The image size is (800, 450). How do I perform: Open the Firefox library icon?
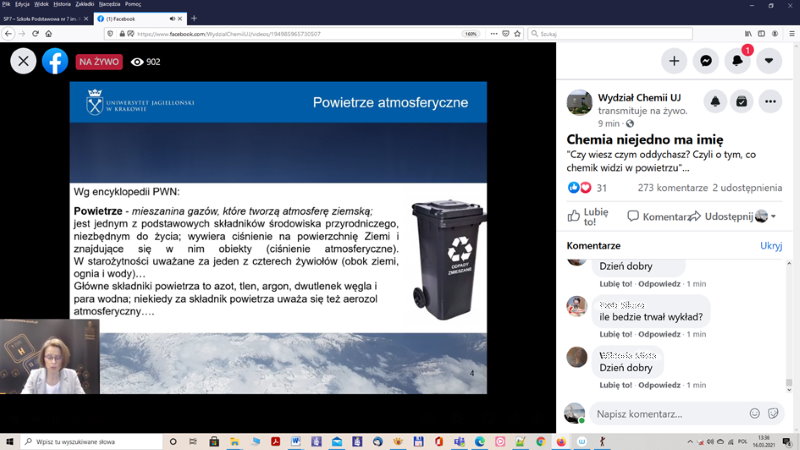pyautogui.click(x=748, y=34)
